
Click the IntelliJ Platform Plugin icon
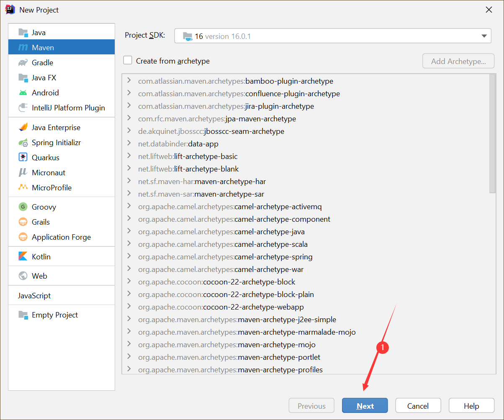[x=23, y=108]
